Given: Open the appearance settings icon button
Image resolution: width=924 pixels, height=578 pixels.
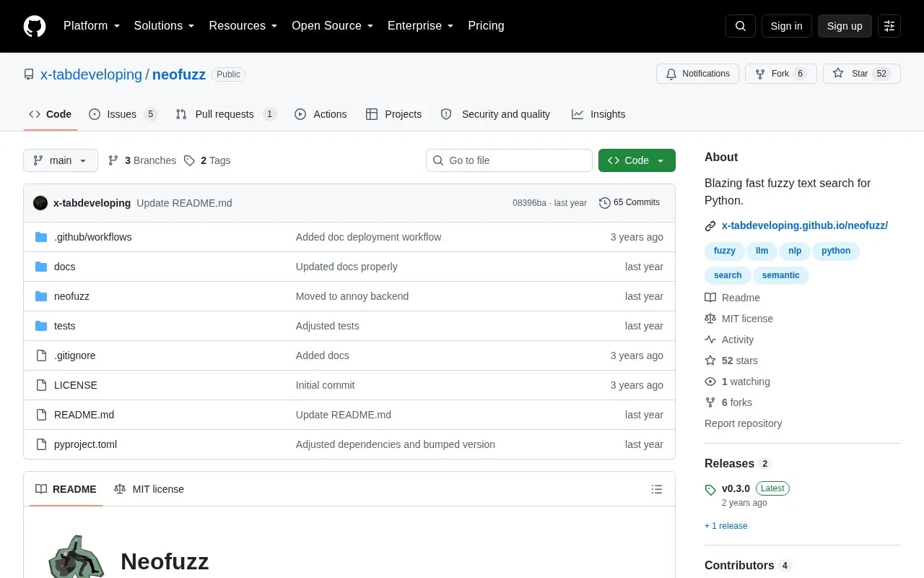Looking at the screenshot, I should (x=889, y=26).
